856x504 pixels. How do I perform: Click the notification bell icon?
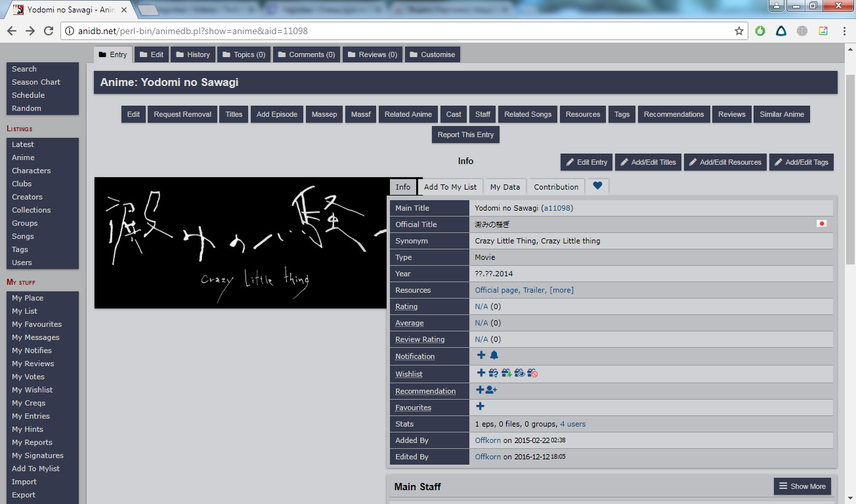[x=494, y=356]
